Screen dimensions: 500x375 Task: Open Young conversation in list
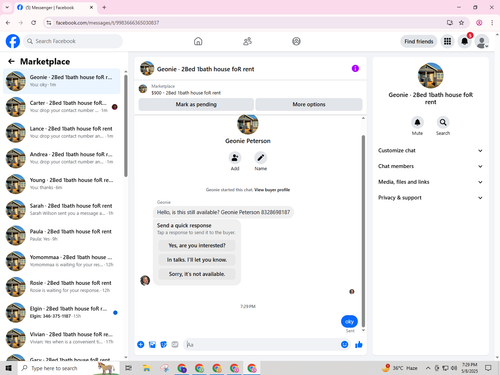coord(62,184)
